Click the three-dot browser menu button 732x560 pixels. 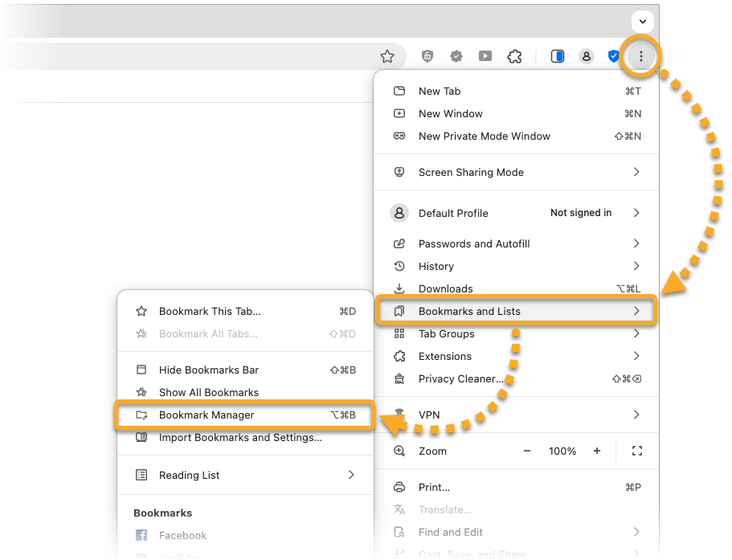click(x=640, y=56)
